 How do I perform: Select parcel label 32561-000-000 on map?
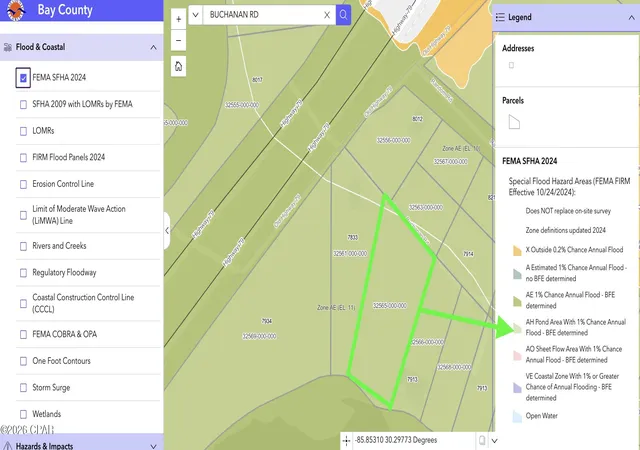click(x=350, y=254)
